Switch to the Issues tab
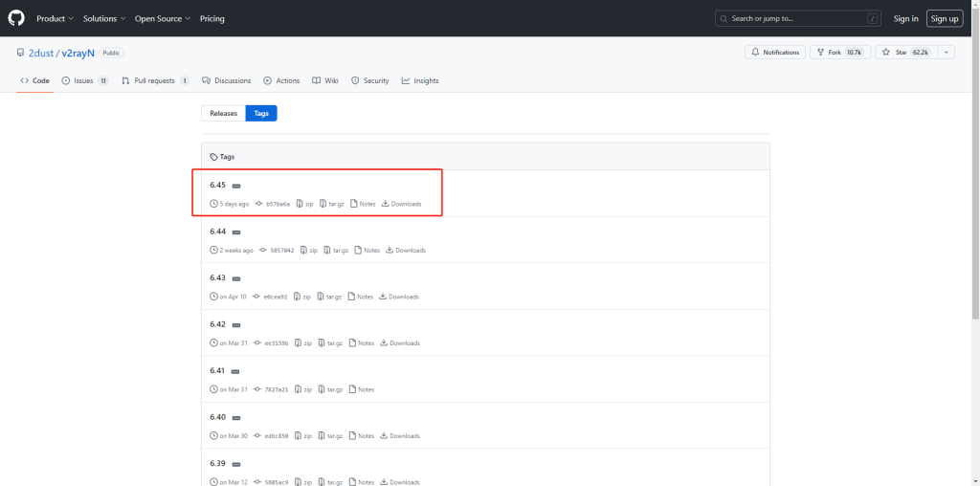This screenshot has width=980, height=486. pyautogui.click(x=85, y=80)
